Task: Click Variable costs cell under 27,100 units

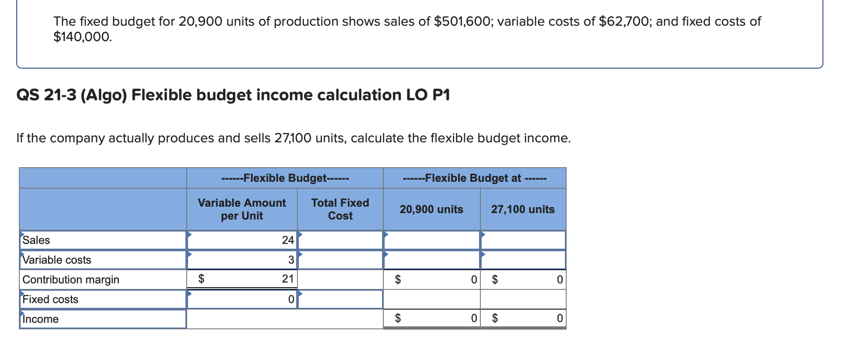Action: click(523, 260)
